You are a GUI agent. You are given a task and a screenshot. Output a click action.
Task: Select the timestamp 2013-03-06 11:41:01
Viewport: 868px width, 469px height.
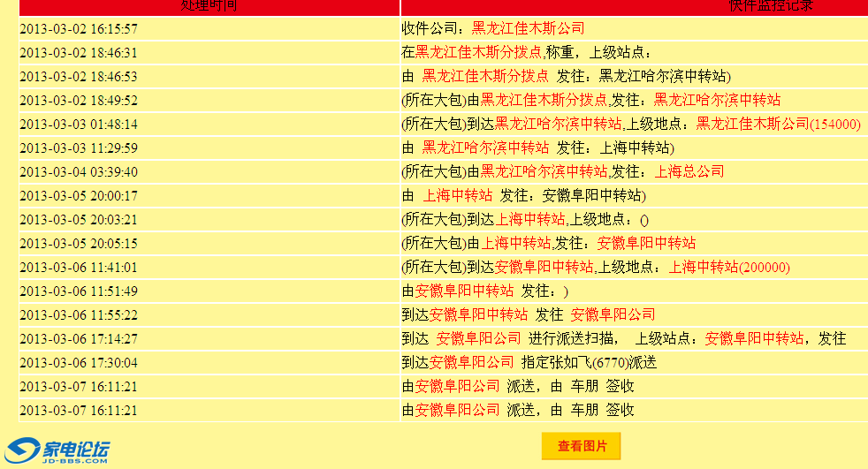[x=79, y=267]
